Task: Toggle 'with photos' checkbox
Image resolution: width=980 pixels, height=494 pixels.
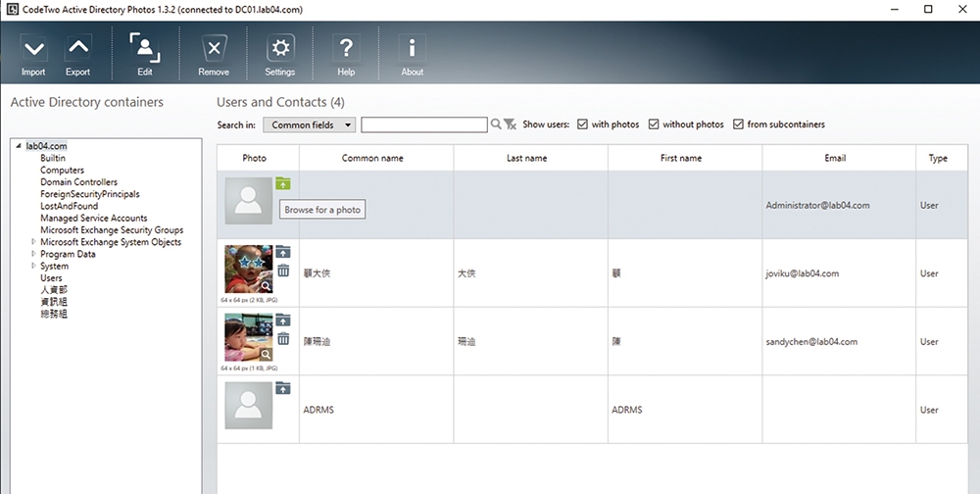Action: tap(582, 124)
